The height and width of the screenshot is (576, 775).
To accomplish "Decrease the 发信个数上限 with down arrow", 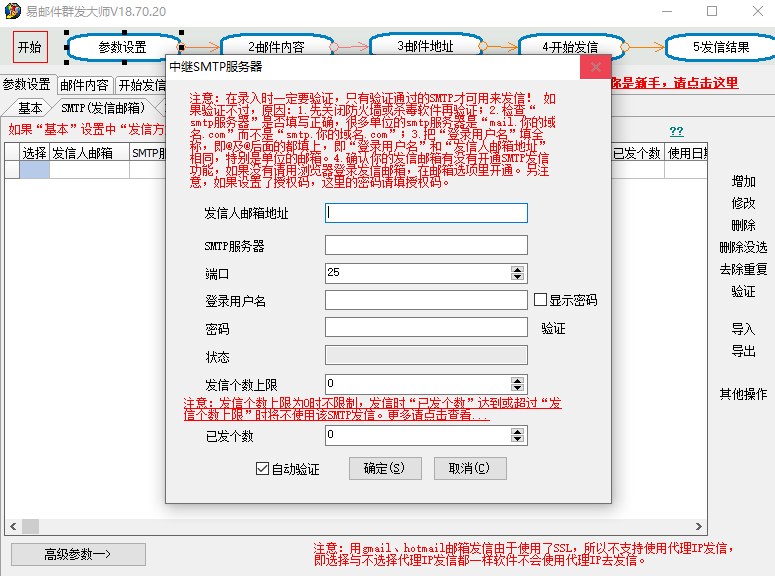I will tap(517, 388).
